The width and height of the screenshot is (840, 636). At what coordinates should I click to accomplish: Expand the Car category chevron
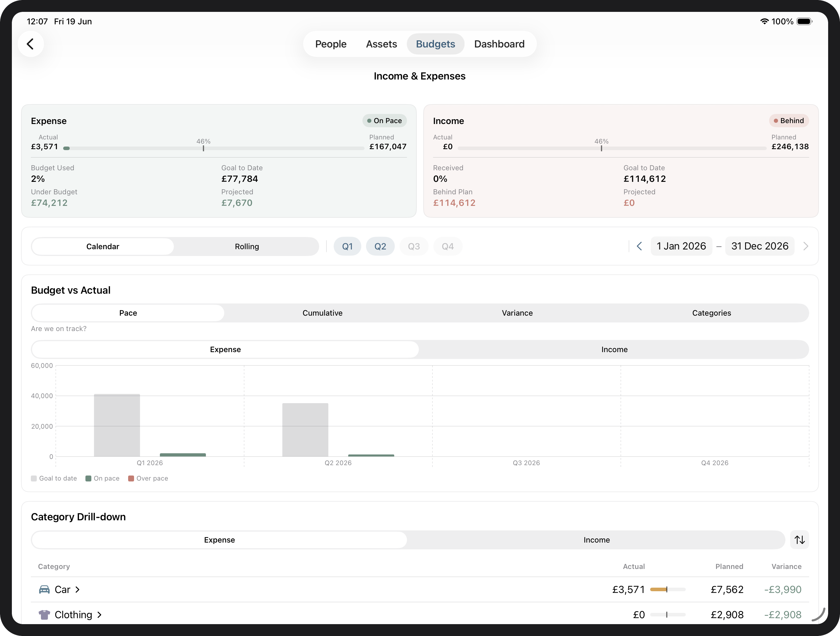tap(77, 589)
